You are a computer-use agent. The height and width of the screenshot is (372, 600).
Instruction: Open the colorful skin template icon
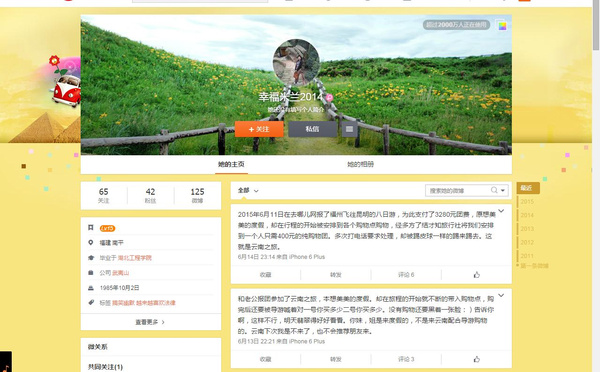click(502, 26)
